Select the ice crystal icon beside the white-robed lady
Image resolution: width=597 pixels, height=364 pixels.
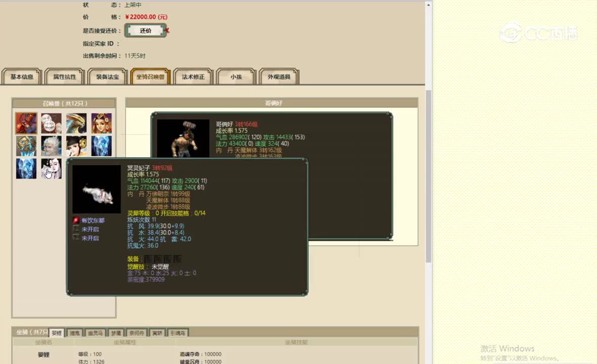(26, 168)
